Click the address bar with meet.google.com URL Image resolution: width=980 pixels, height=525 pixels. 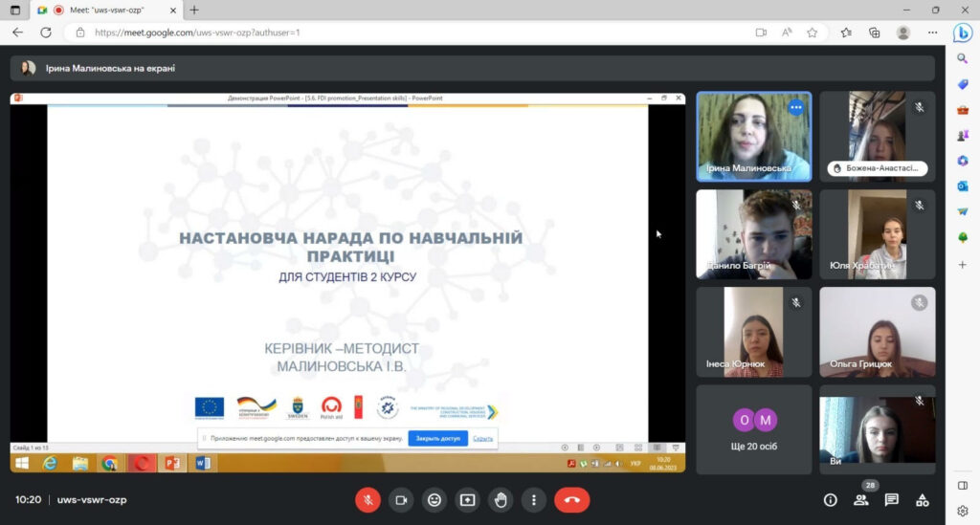coord(383,32)
